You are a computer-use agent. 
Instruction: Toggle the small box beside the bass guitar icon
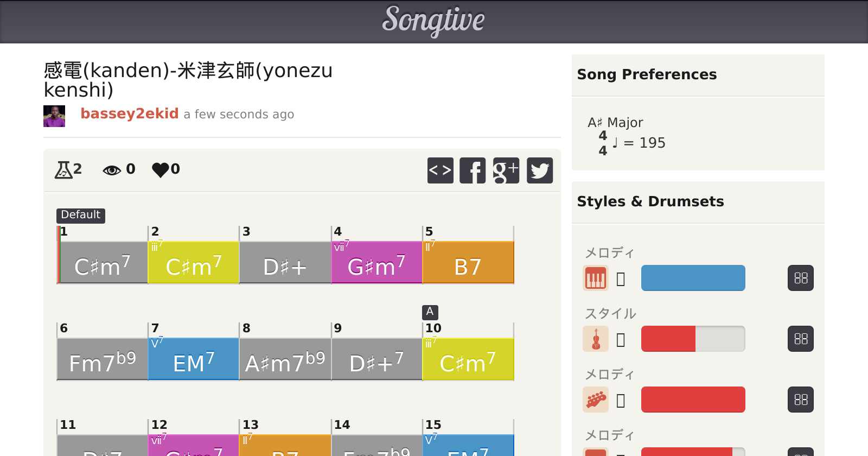click(621, 401)
